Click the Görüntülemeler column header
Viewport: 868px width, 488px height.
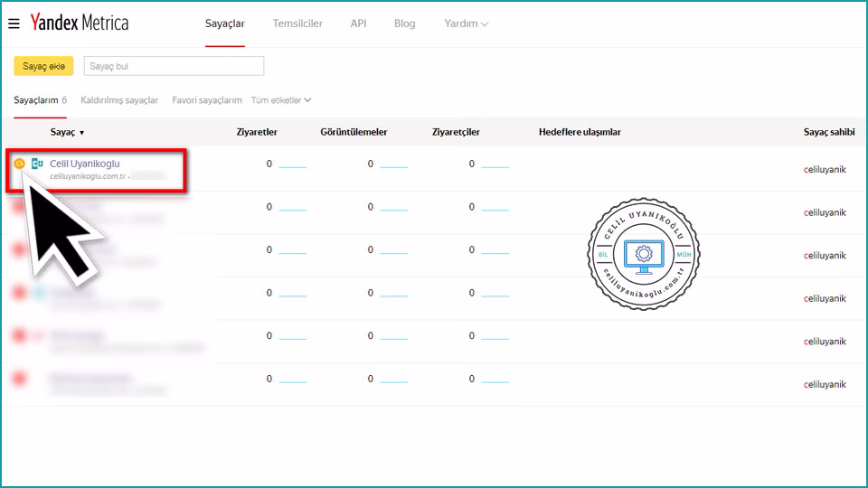[x=354, y=132]
